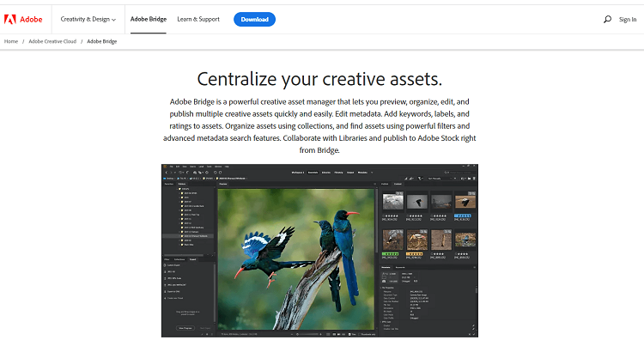Click the Bridge app screenshot with birds
The width and height of the screenshot is (644, 340).
pyautogui.click(x=319, y=251)
